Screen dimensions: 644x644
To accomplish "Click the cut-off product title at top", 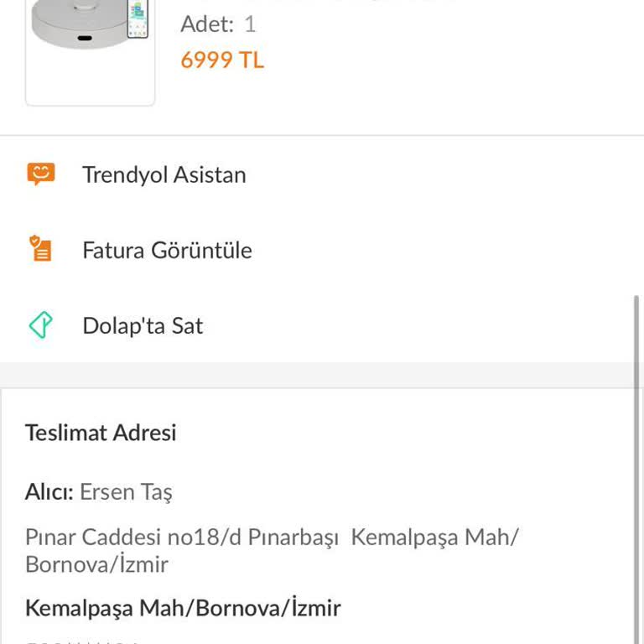I will pyautogui.click(x=320, y=1).
